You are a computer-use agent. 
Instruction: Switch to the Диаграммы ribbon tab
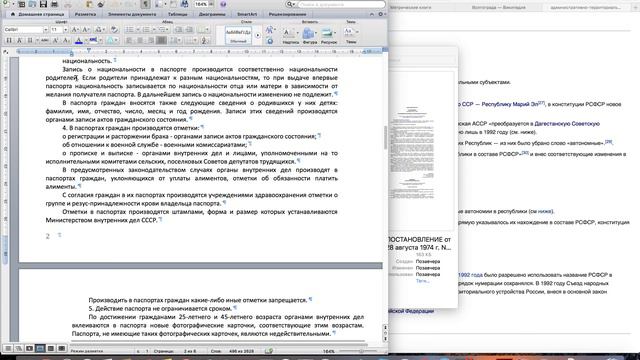212,14
